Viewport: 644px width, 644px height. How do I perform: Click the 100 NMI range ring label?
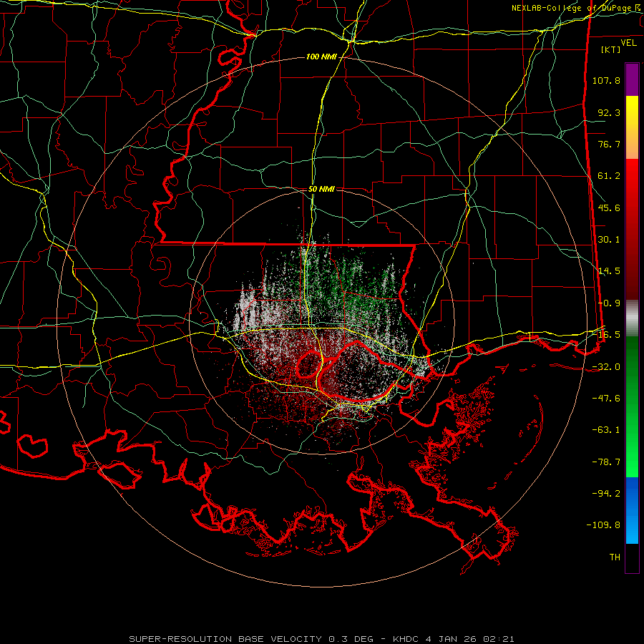pyautogui.click(x=321, y=57)
